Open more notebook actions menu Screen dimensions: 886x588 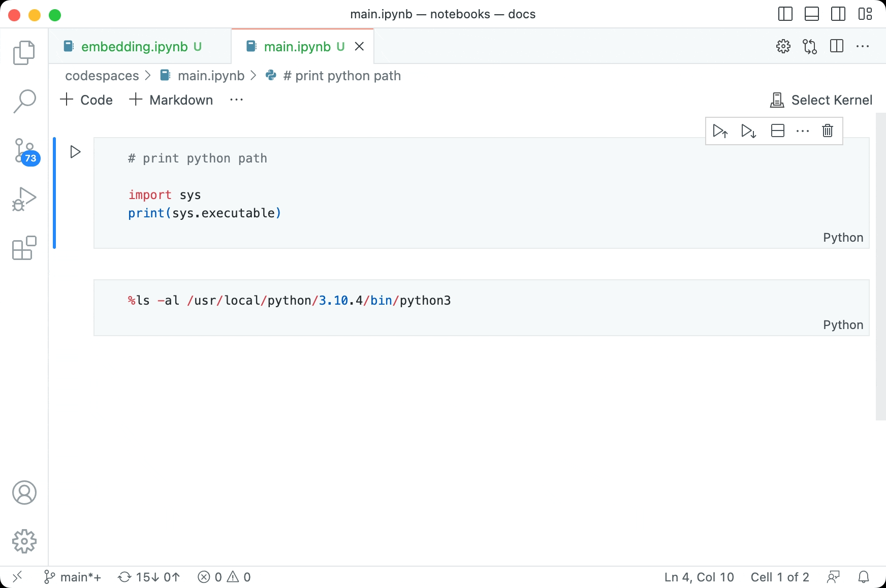click(x=236, y=100)
